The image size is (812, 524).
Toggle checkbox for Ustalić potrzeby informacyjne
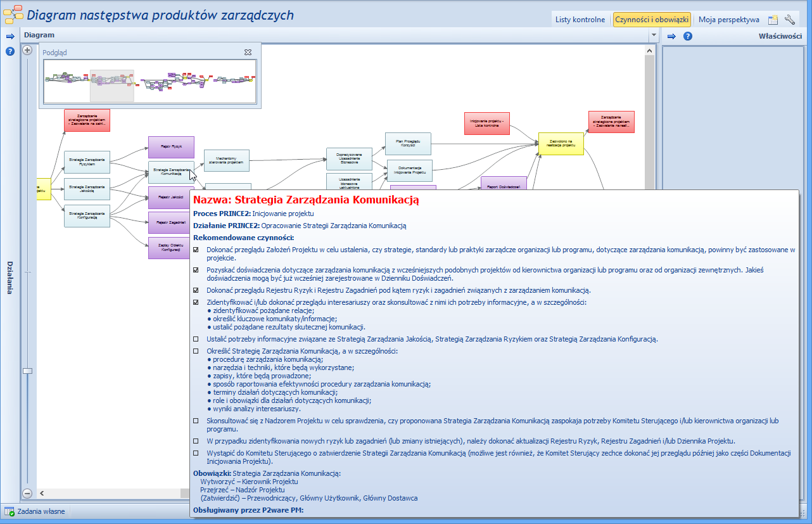click(196, 339)
